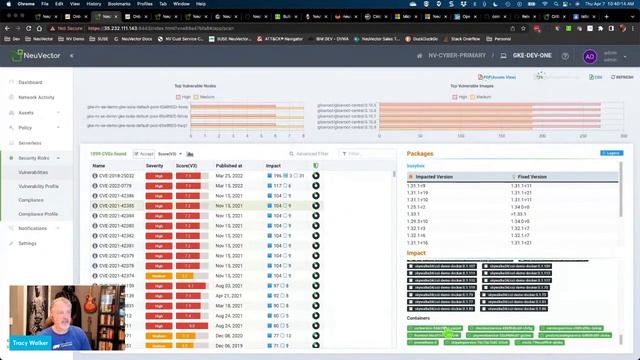This screenshot has height=360, width=640.
Task: Open the Compliance page
Action: [x=31, y=200]
